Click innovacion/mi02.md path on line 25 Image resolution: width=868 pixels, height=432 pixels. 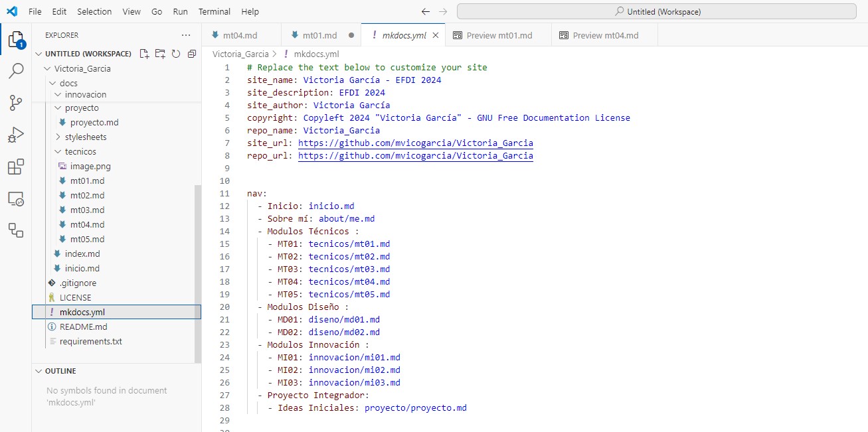pos(354,370)
